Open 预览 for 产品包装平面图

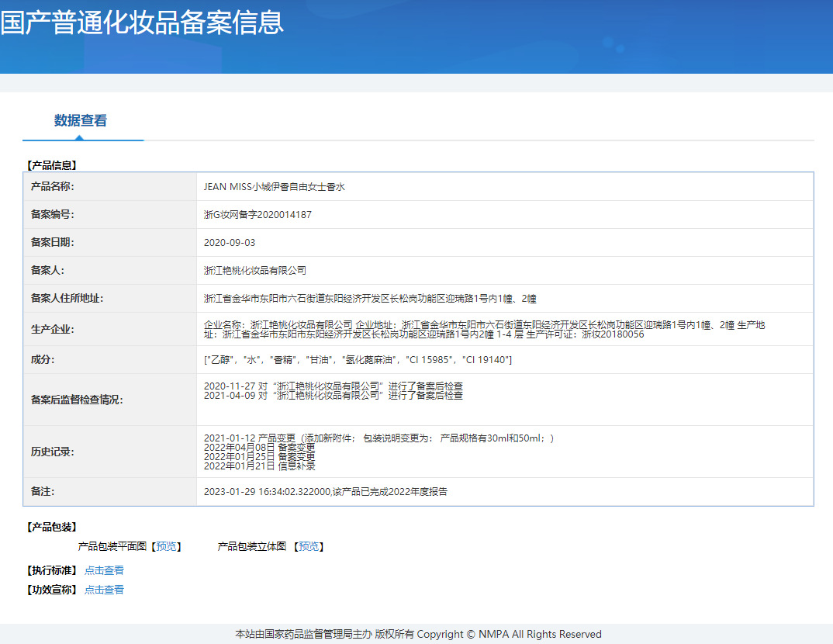click(166, 546)
